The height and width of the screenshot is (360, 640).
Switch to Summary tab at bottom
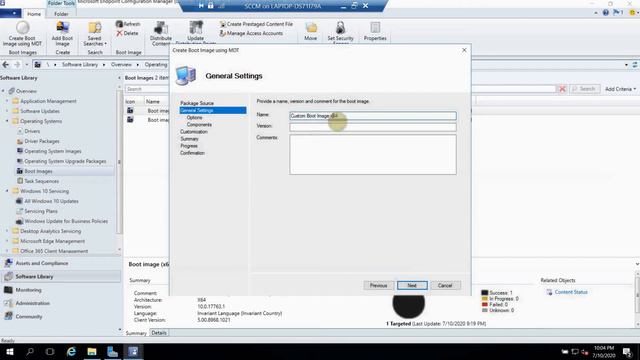tap(136, 333)
